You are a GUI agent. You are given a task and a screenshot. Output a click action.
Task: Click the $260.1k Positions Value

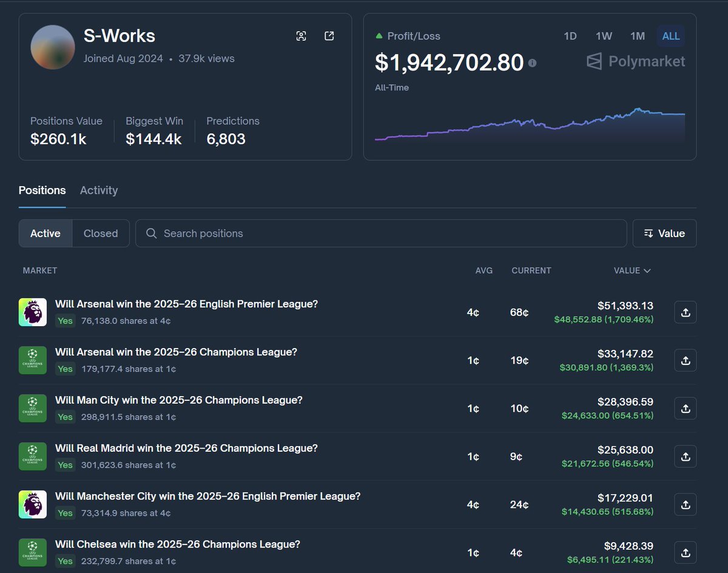tap(58, 139)
